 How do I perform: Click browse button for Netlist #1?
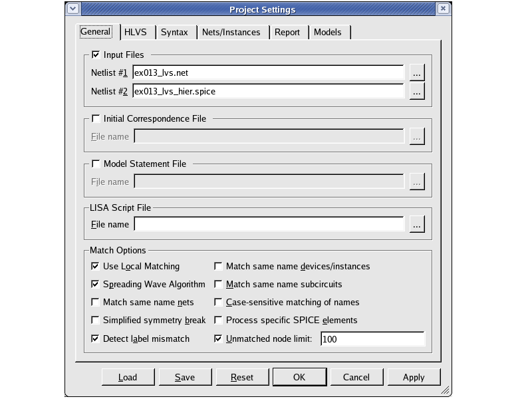[417, 72]
